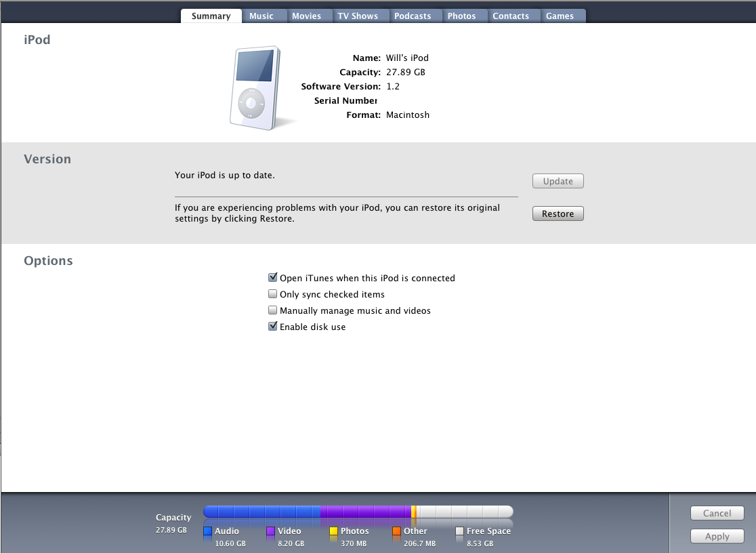Enable Manually manage music and videos
This screenshot has height=553, width=756.
click(273, 310)
